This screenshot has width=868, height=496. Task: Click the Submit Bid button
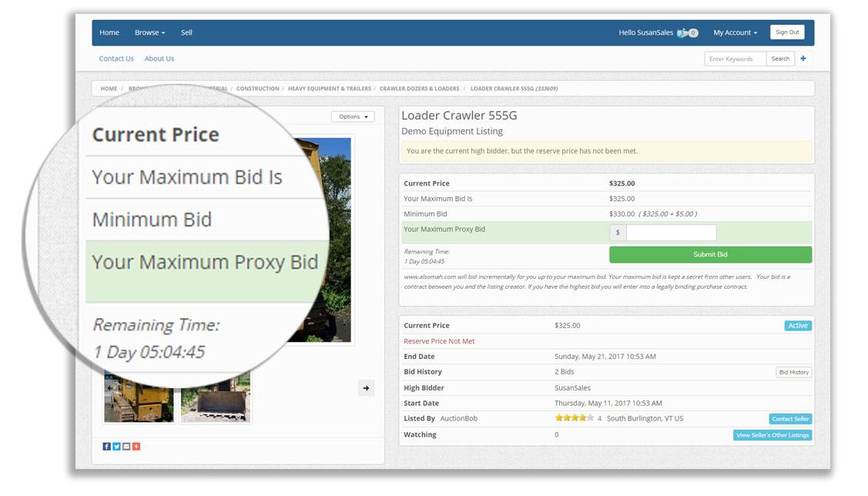pyautogui.click(x=709, y=254)
